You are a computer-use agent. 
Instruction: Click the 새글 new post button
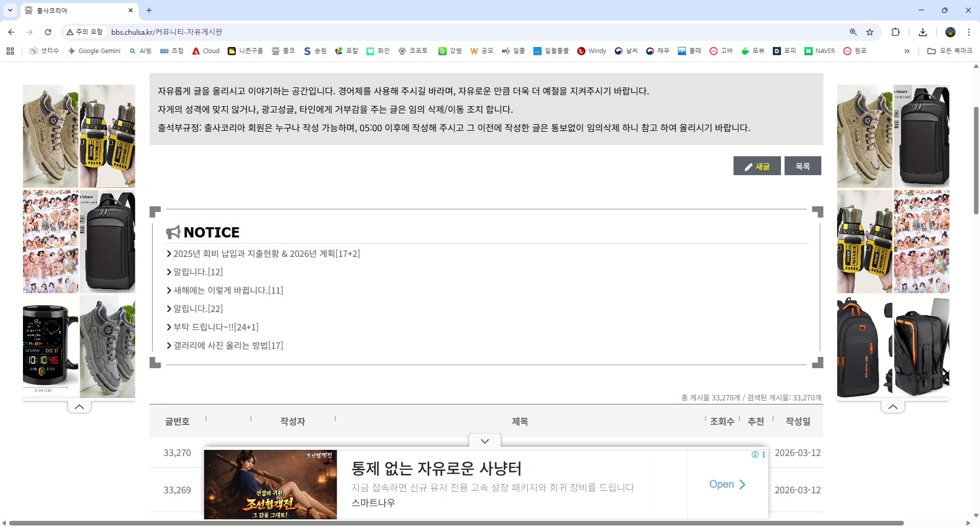757,166
